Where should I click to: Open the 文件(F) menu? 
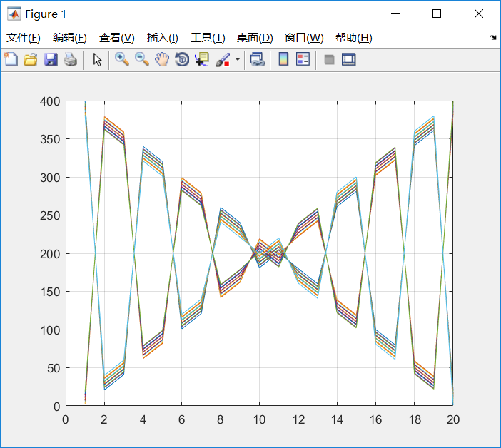[24, 38]
